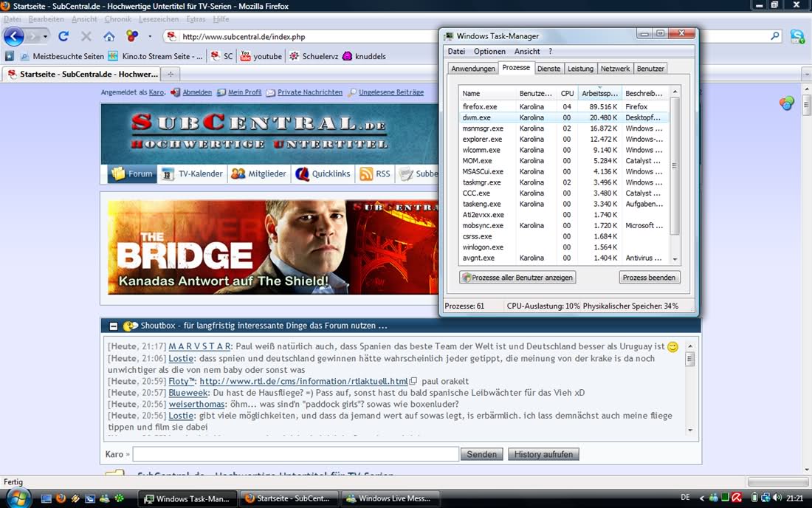
Task: Open the SC bookmark
Action: [221, 56]
